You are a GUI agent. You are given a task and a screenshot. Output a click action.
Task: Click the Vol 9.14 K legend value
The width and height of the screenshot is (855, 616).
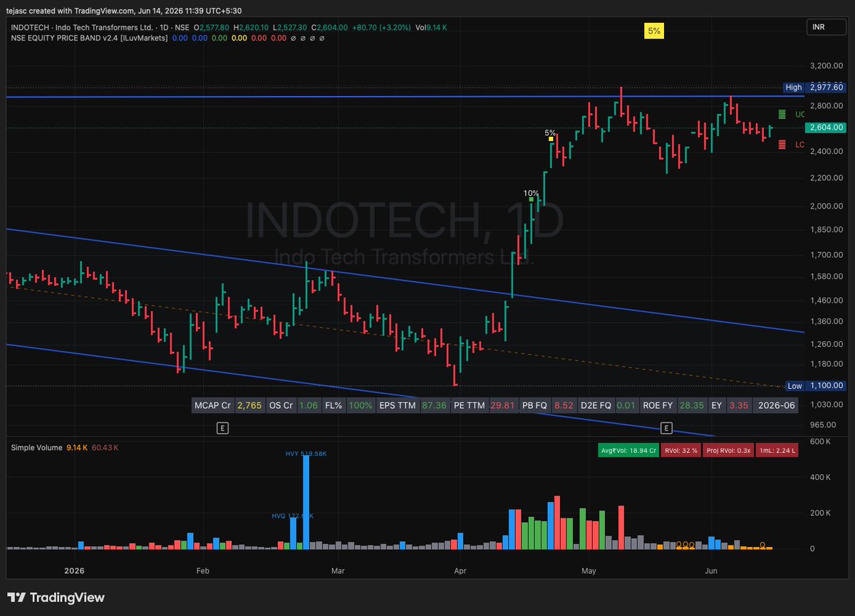click(432, 27)
